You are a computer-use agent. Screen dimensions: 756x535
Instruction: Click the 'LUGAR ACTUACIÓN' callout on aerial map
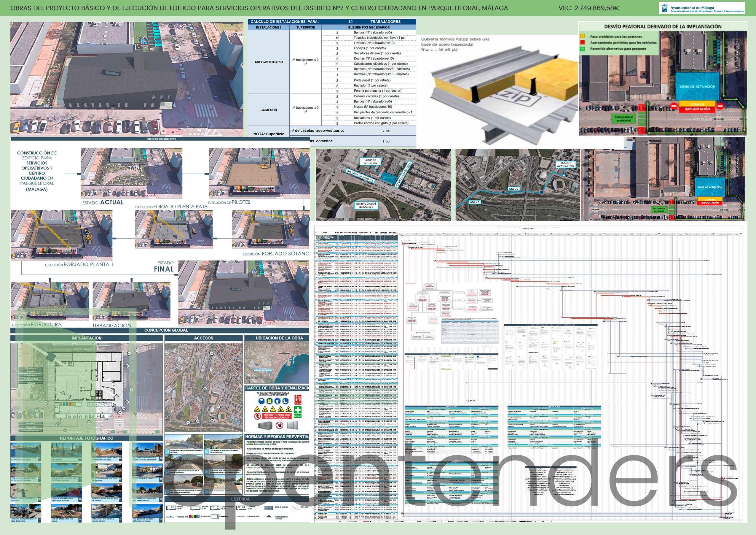tap(565, 164)
